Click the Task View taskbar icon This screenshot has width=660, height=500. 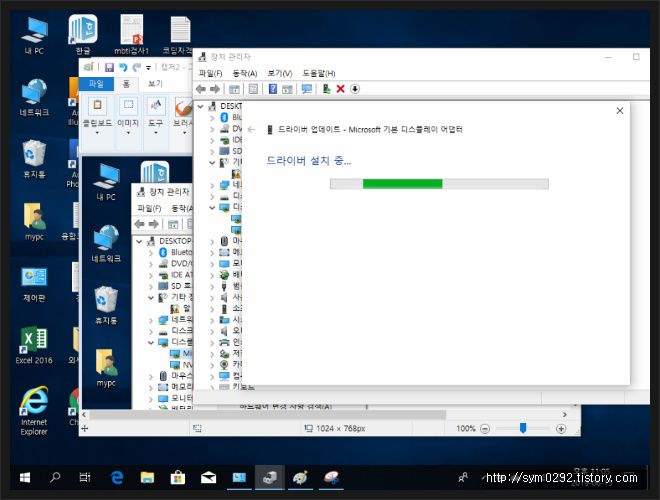coord(85,477)
